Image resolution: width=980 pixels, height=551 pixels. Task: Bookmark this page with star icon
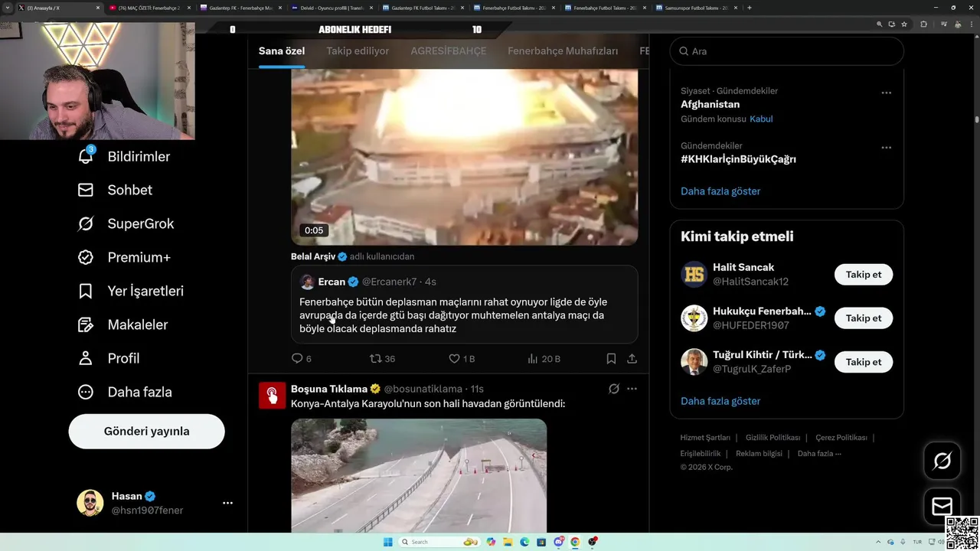(x=904, y=24)
